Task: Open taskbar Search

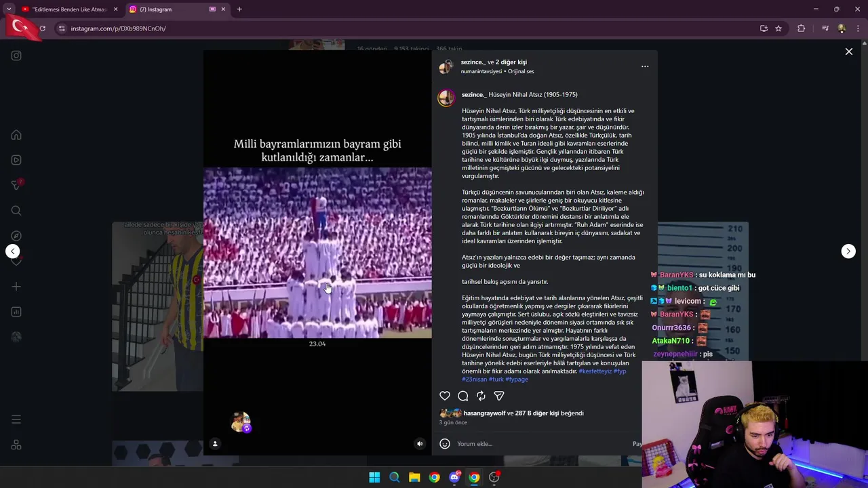Action: pyautogui.click(x=394, y=477)
